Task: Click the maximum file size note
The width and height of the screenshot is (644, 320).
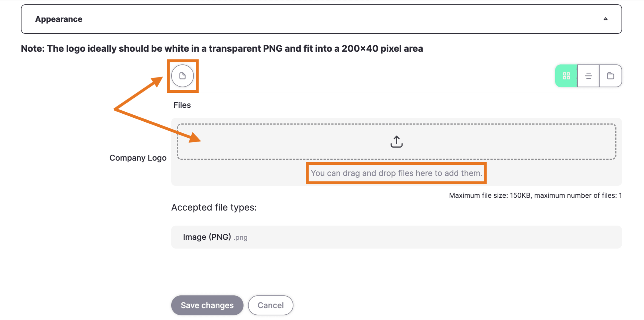Action: point(535,195)
